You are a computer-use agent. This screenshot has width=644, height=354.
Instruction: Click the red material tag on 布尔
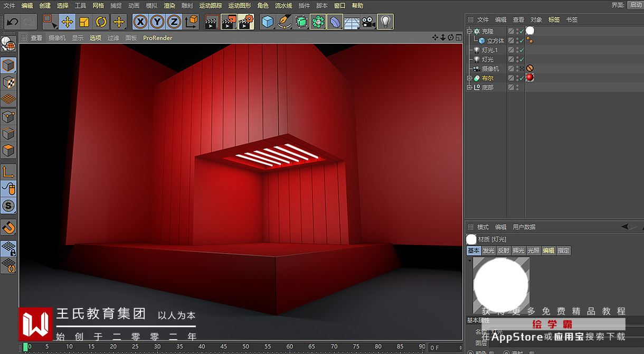(530, 78)
